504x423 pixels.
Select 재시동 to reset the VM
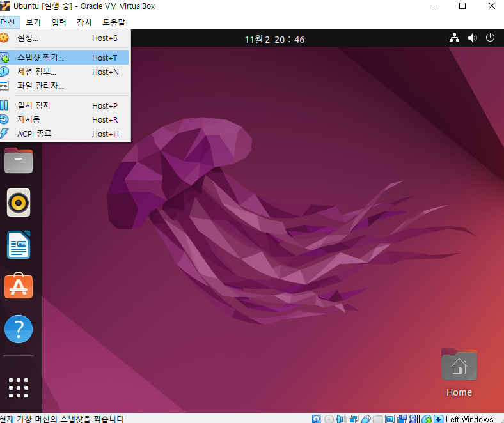pos(65,119)
